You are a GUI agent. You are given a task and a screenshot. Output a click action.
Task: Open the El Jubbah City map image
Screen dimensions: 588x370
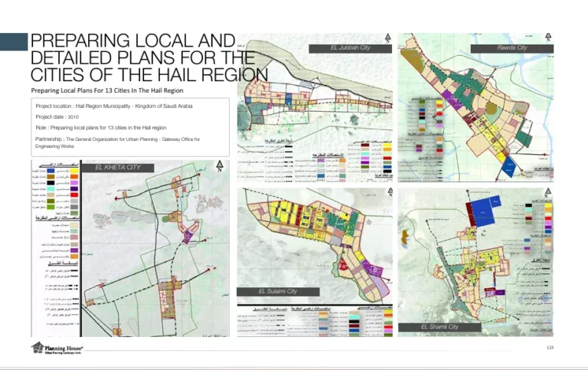(315, 108)
